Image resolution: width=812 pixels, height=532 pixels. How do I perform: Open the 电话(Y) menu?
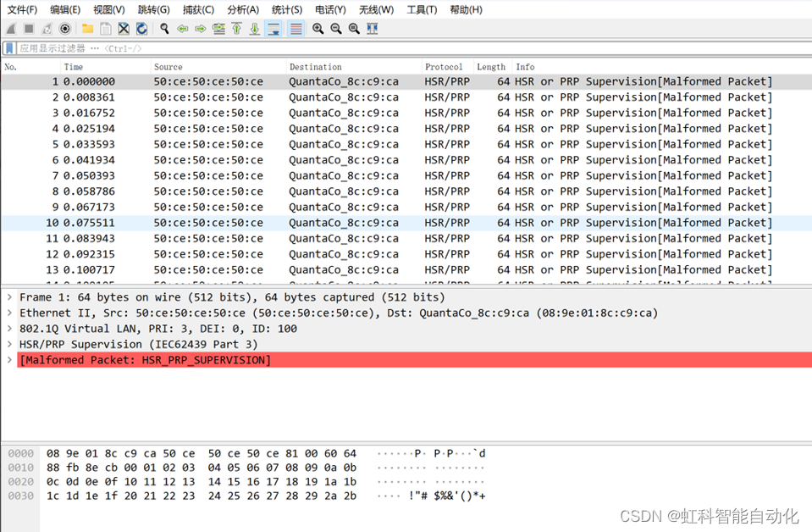click(330, 10)
